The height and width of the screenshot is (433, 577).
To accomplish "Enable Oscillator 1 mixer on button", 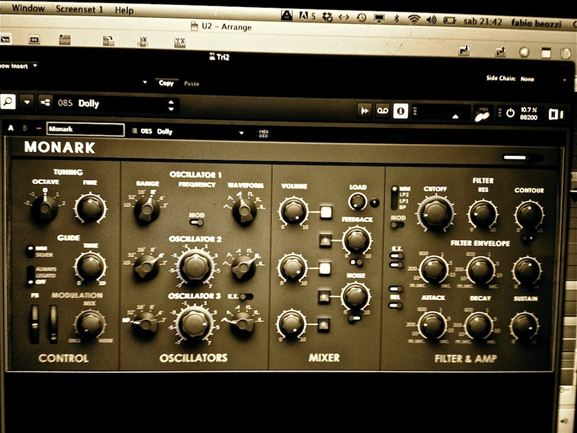I will (326, 212).
